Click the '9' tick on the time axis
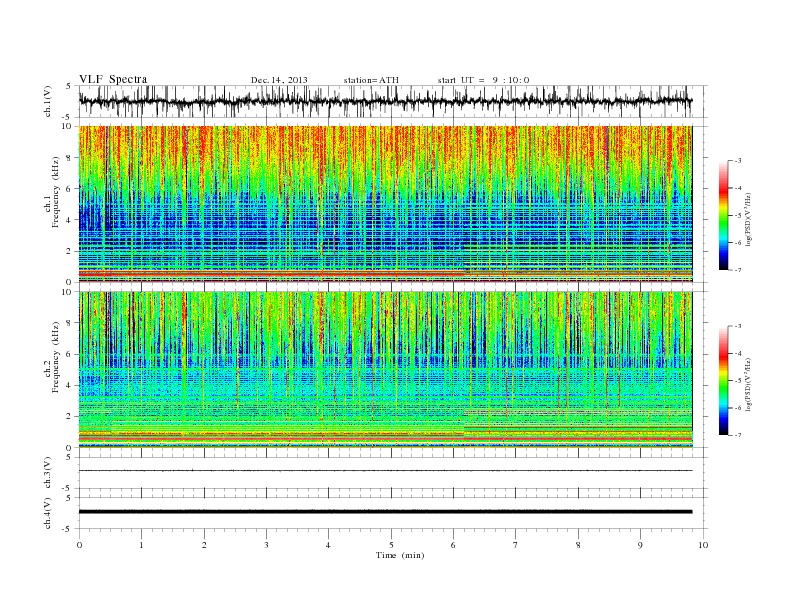This screenshot has height=612, width=792. (640, 545)
